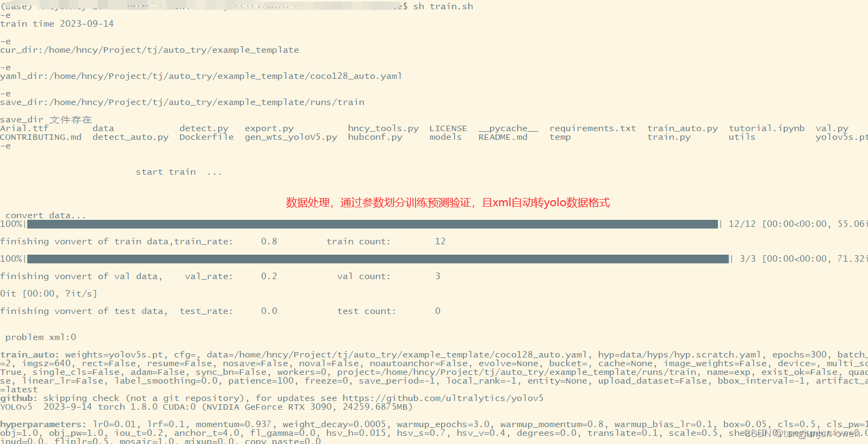Click the yaml_dir coco128_auto.yaml path line
The height and width of the screenshot is (444, 868).
point(201,76)
